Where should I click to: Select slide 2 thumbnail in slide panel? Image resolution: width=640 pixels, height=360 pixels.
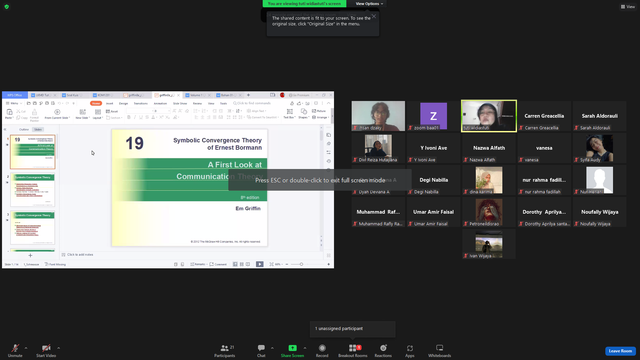point(33,190)
